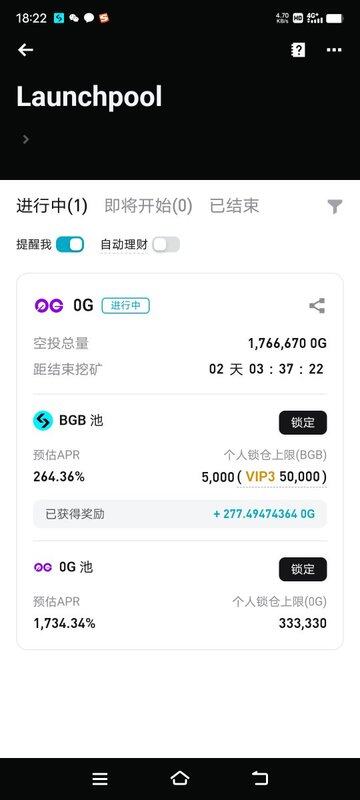The width and height of the screenshot is (360, 800).
Task: Tap the back arrow icon
Action: [25, 49]
